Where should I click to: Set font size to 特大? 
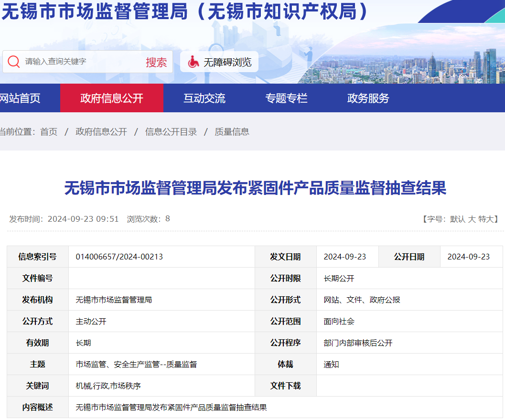tap(486, 219)
